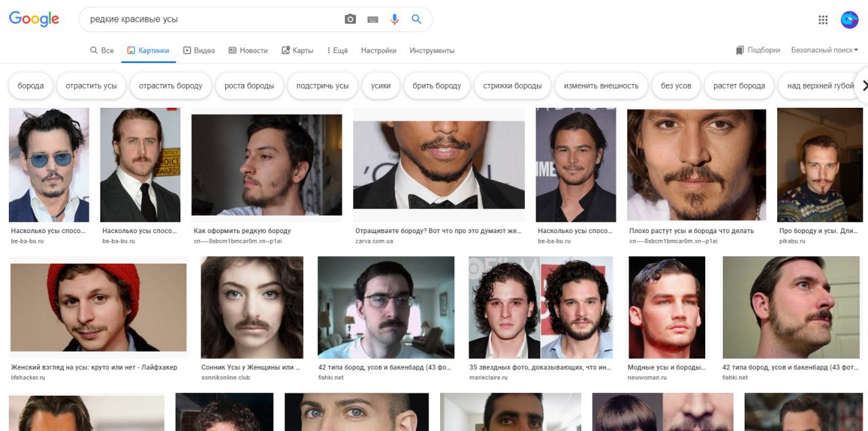The image size is (868, 431).
Task: Click Плохо растут усы и борода caption
Action: tap(691, 231)
